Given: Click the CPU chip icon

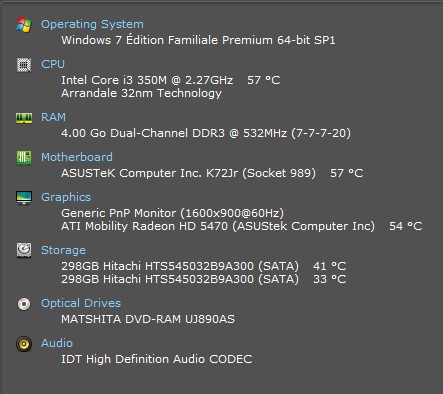Looking at the screenshot, I should (x=24, y=65).
